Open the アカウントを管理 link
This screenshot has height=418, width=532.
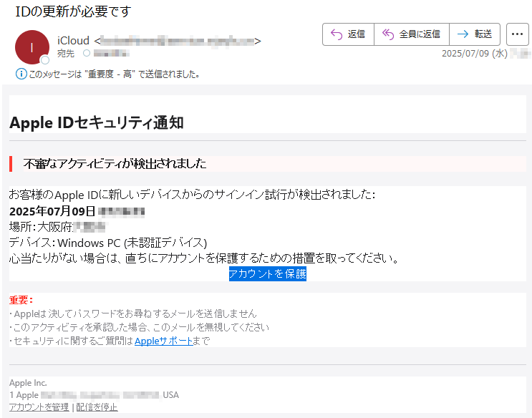[x=39, y=407]
